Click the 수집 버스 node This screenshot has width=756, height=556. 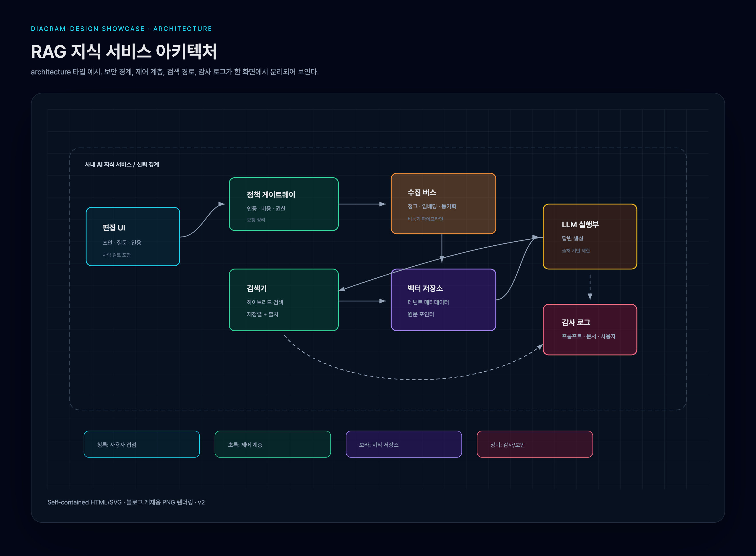[x=443, y=203]
